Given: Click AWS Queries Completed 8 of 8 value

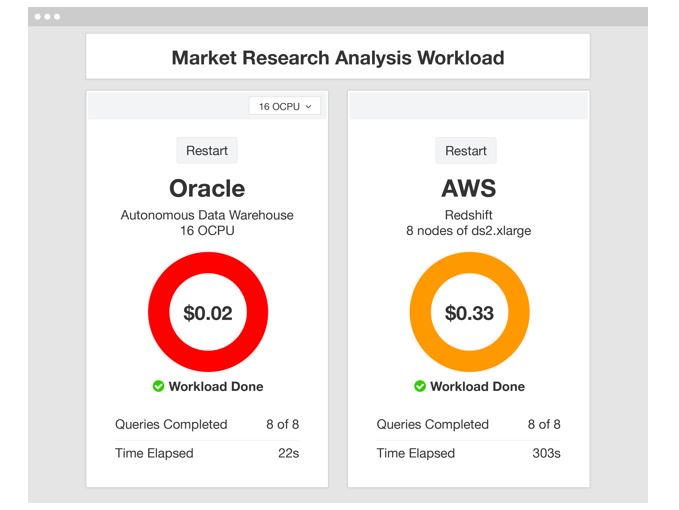Looking at the screenshot, I should click(544, 424).
